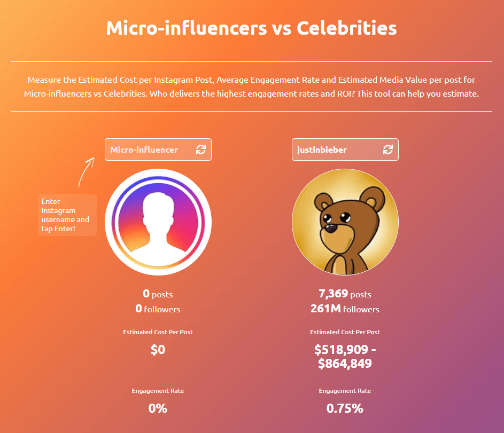This screenshot has height=433, width=504.
Task: Click the placeholder silhouette profile avatar
Action: click(158, 222)
